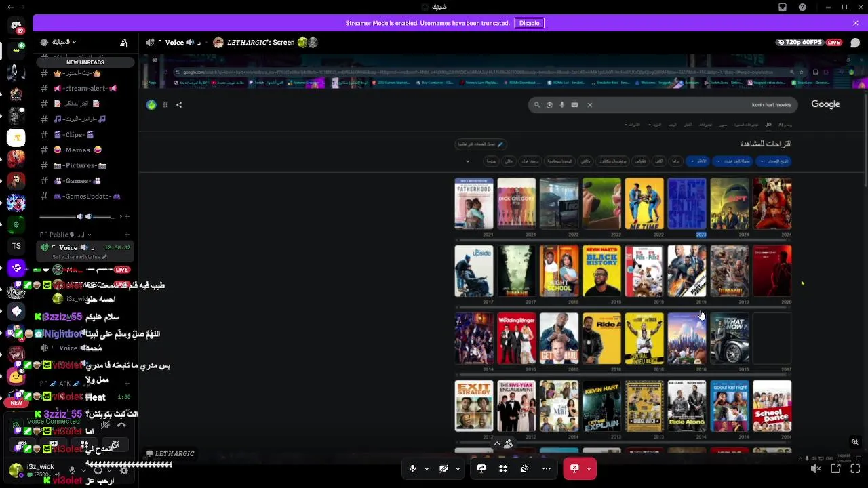Expand the filter chips row chevron
The image size is (868, 488).
coord(467,161)
